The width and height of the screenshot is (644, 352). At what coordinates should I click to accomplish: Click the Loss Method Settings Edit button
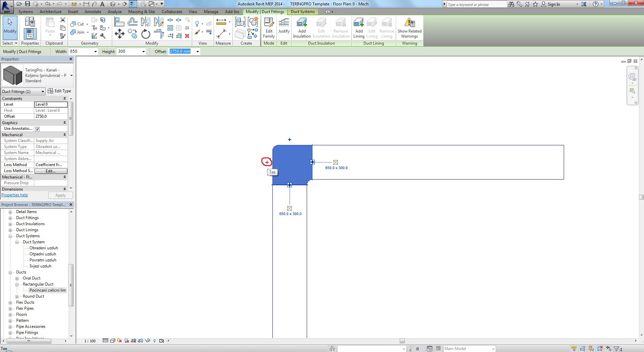[x=50, y=171]
